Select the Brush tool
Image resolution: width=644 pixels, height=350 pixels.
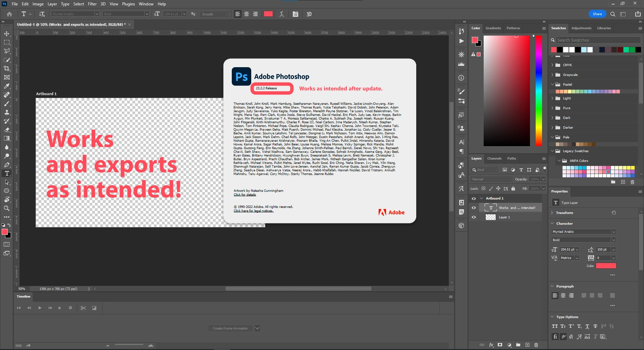tap(7, 103)
